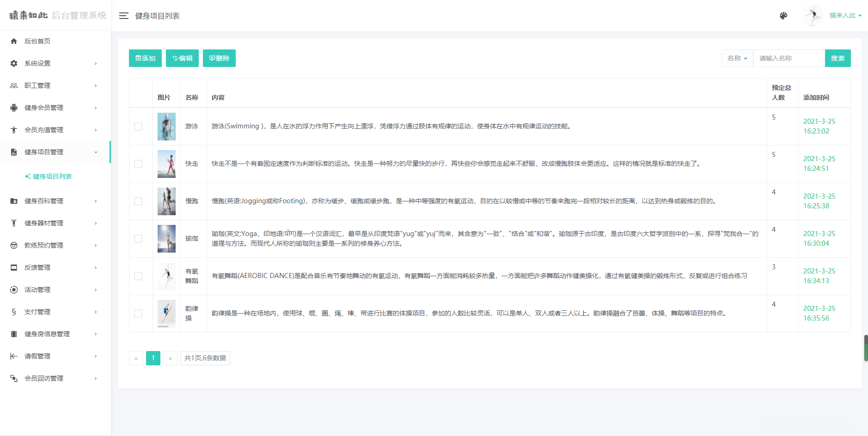
Task: Click the android icon for 健身会员管理
Action: [14, 108]
